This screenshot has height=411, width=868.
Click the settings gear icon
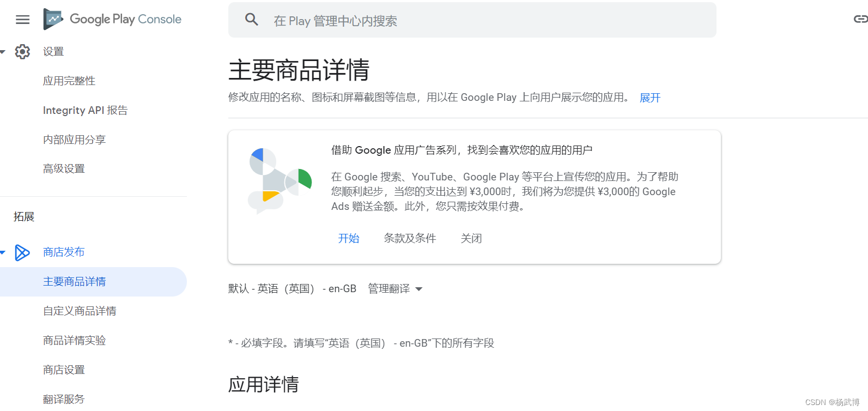coord(22,51)
